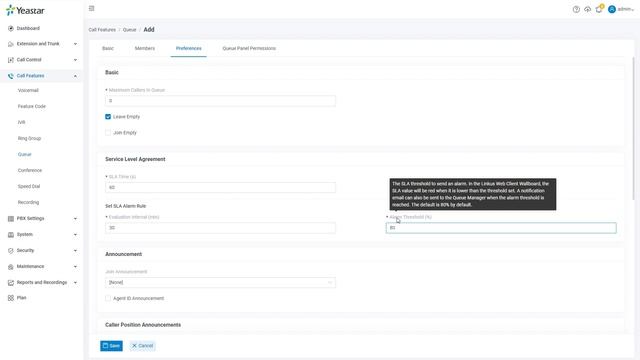The width and height of the screenshot is (640, 360).
Task: Open IVR in the sidebar
Action: point(22,122)
